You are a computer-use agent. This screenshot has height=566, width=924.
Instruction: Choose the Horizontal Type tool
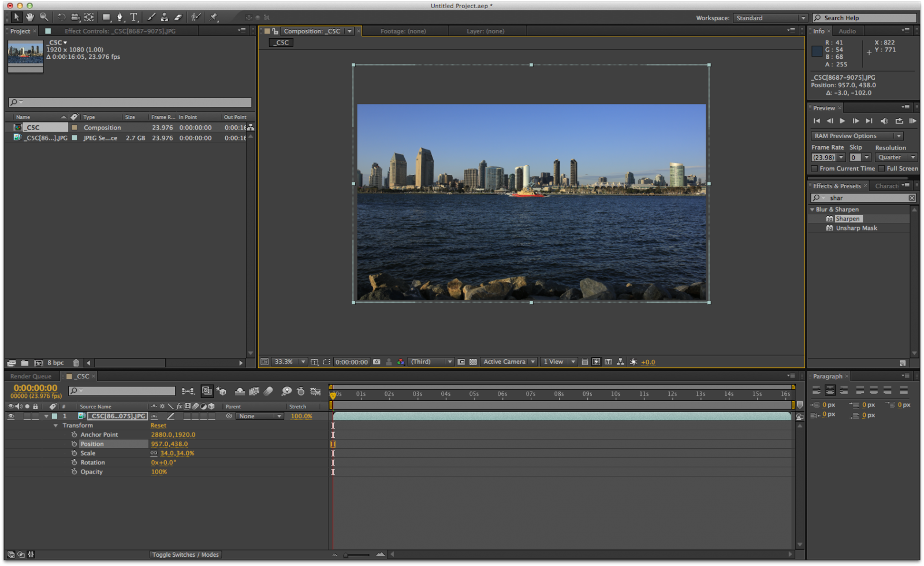pyautogui.click(x=133, y=17)
